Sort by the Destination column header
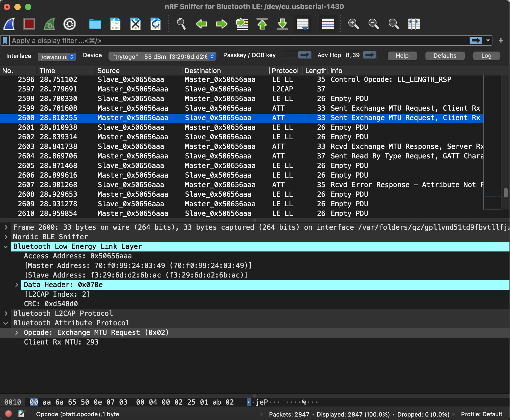Image resolution: width=510 pixels, height=420 pixels. coord(226,71)
